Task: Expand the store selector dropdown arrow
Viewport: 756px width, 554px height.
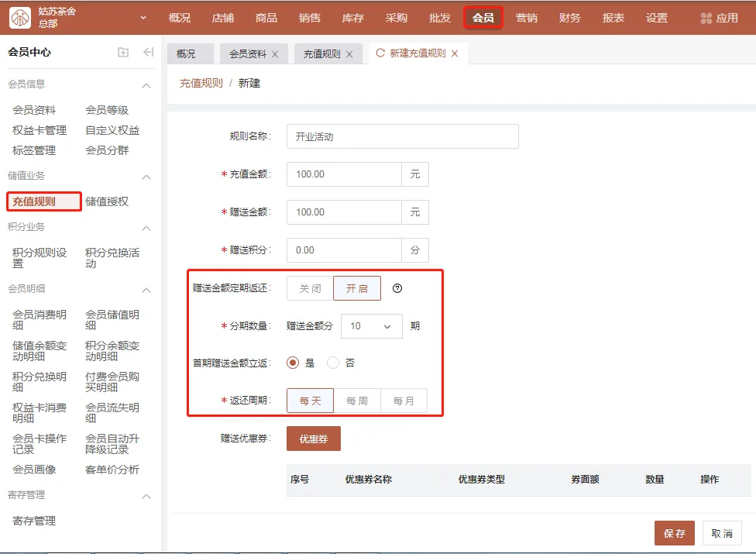Action: [x=143, y=18]
